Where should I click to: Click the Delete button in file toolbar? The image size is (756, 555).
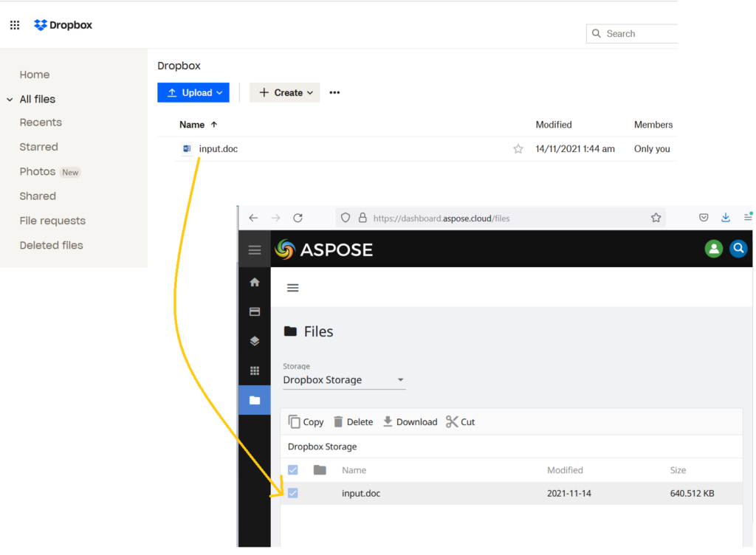click(353, 422)
